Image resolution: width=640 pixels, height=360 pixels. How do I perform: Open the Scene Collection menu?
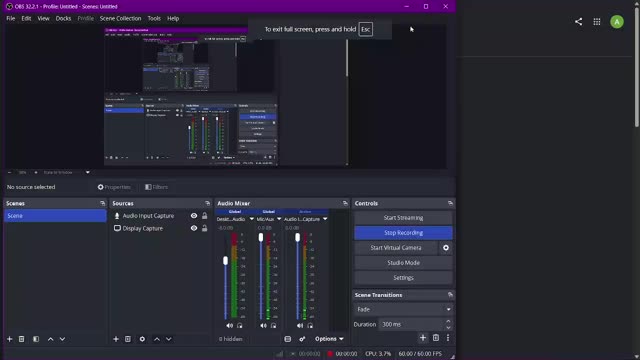tap(120, 18)
